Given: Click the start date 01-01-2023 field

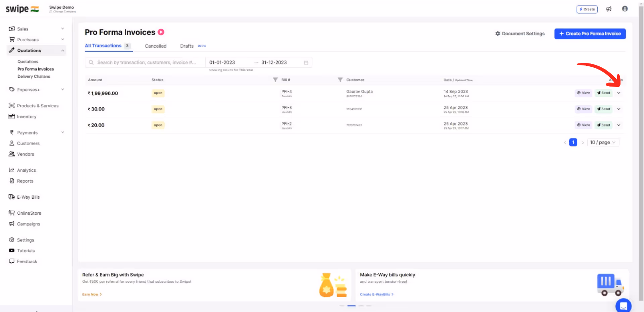Looking at the screenshot, I should [222, 62].
